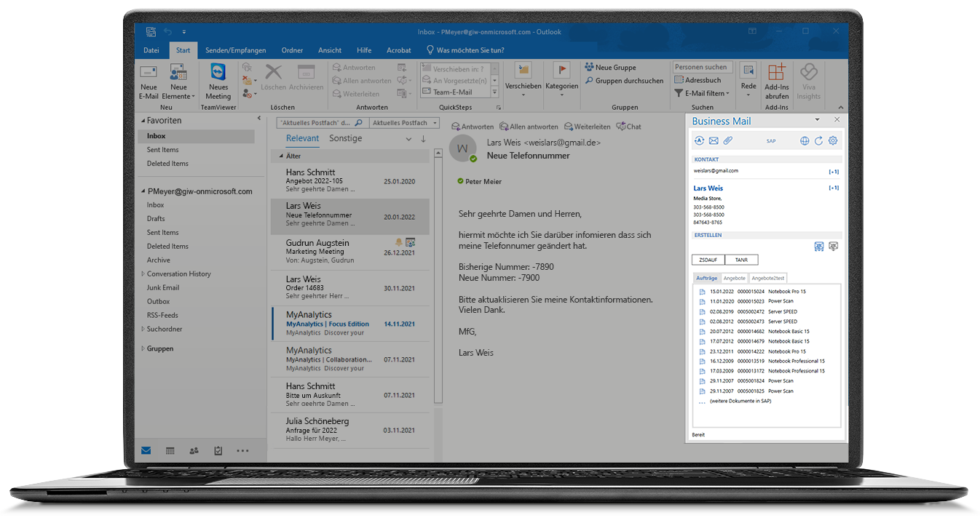Switch to Senden/Empfangen tab
The width and height of the screenshot is (980, 523).
[235, 50]
